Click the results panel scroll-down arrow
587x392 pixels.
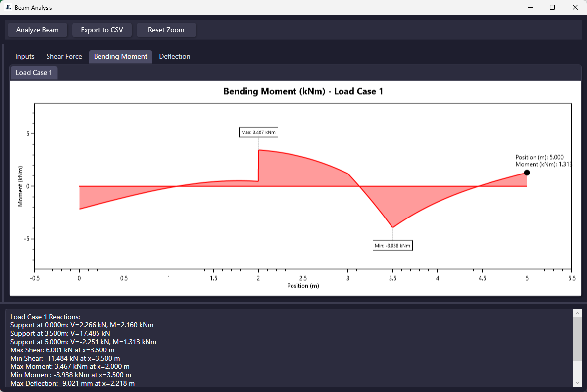point(577,382)
